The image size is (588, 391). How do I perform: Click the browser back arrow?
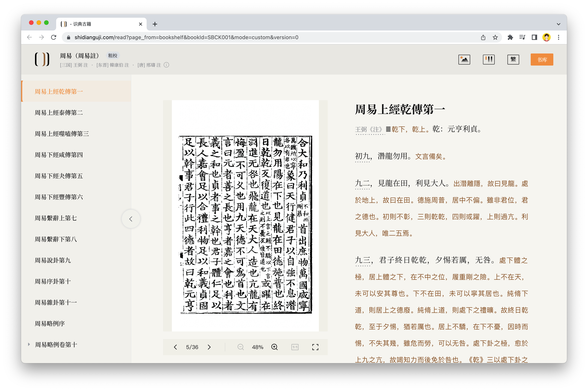29,37
